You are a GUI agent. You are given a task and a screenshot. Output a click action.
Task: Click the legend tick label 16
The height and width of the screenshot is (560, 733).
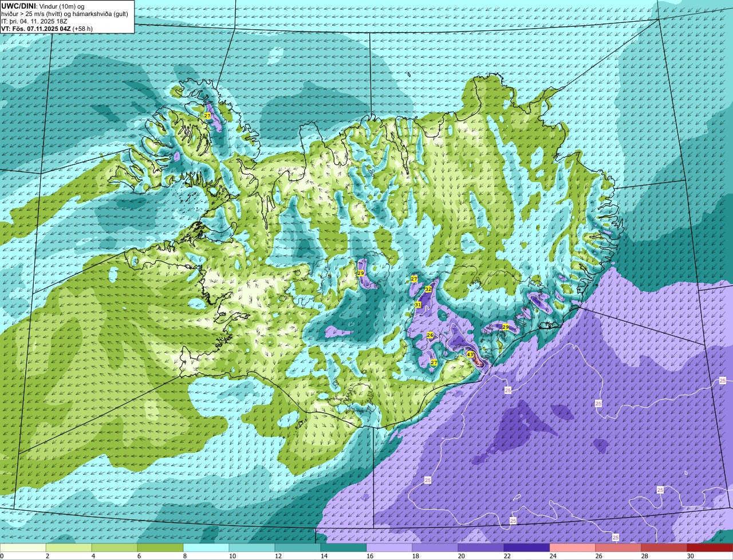coord(369,556)
